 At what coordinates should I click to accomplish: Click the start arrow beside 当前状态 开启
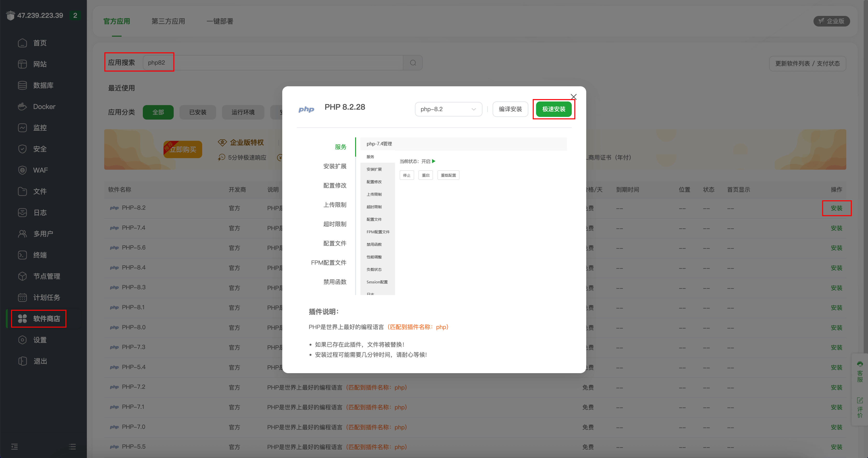[434, 161]
